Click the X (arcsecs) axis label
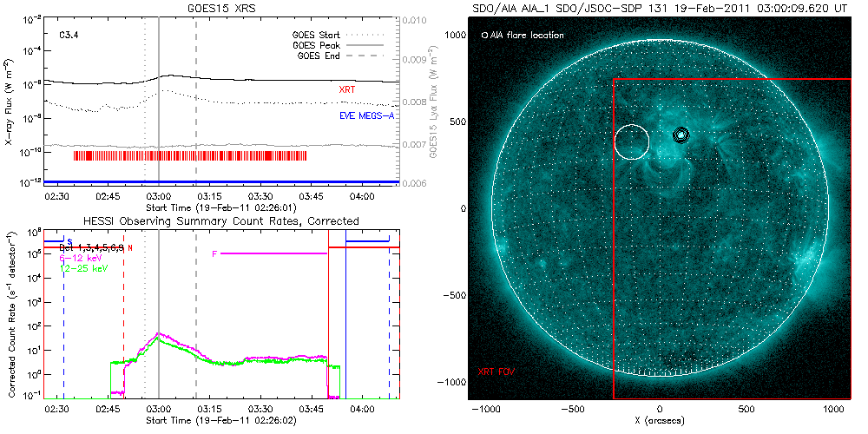Viewport: 868px width, 434px height. pyautogui.click(x=660, y=421)
